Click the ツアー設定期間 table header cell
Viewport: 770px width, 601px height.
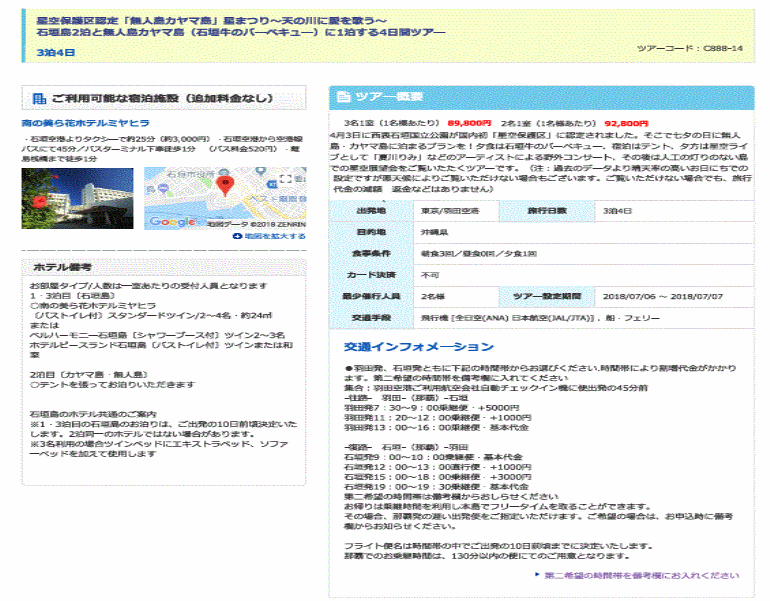click(547, 296)
